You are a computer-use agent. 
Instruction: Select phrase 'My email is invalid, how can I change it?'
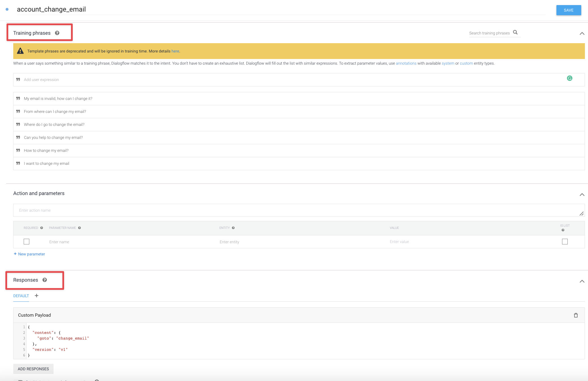pos(299,98)
